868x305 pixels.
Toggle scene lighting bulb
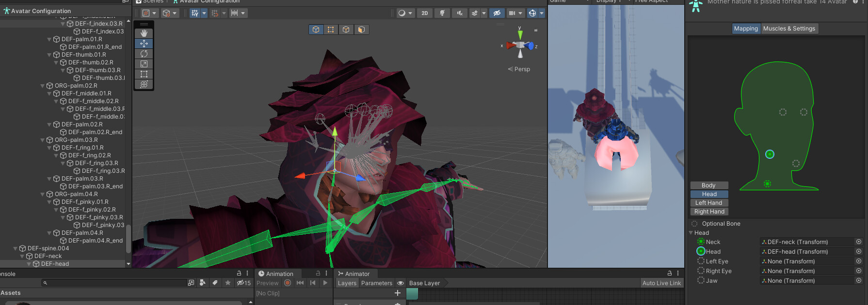[442, 13]
